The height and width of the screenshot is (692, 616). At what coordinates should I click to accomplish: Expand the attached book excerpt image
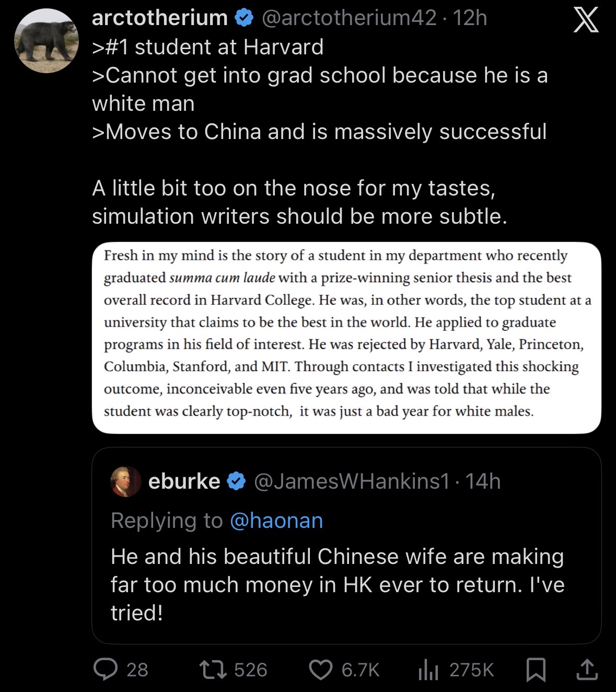pos(346,338)
